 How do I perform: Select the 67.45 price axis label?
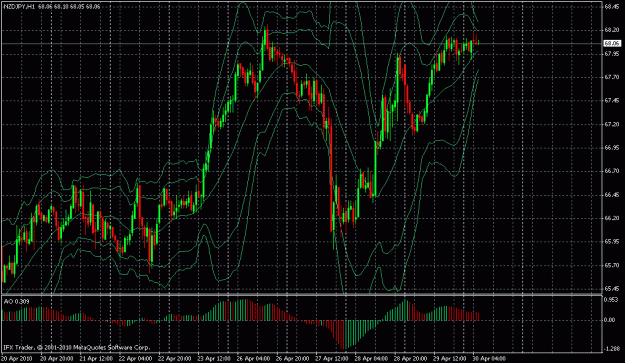(611, 100)
